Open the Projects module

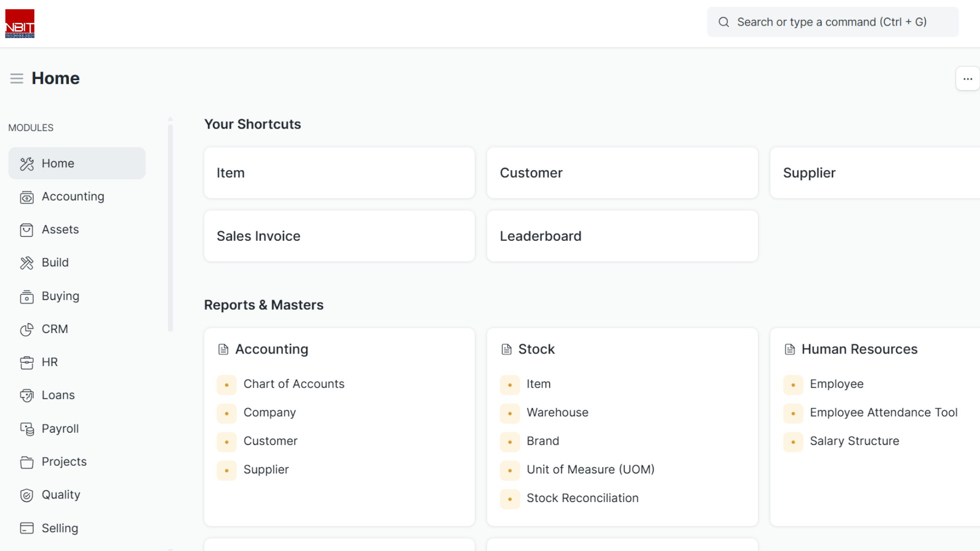pos(64,462)
